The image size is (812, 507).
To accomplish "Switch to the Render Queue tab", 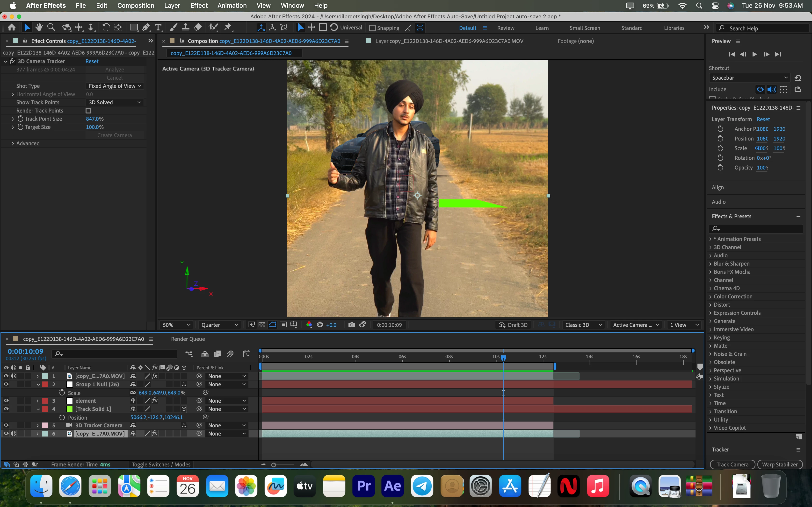I will point(188,339).
